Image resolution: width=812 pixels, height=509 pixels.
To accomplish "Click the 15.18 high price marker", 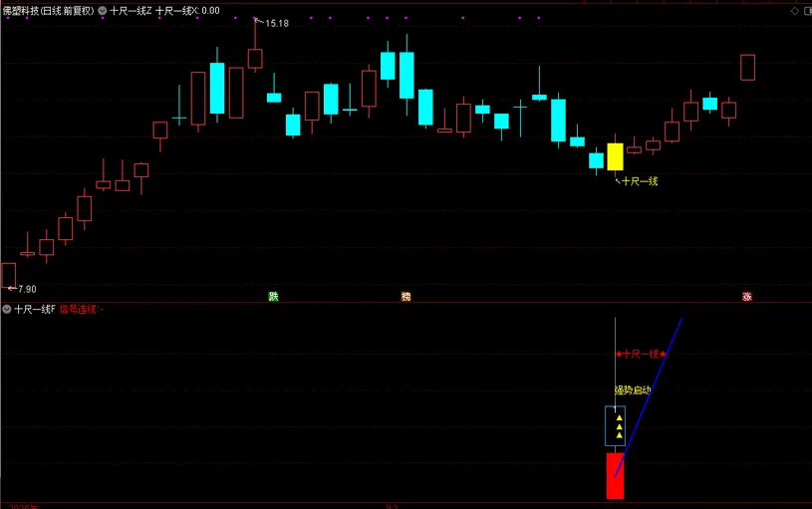I will (276, 23).
